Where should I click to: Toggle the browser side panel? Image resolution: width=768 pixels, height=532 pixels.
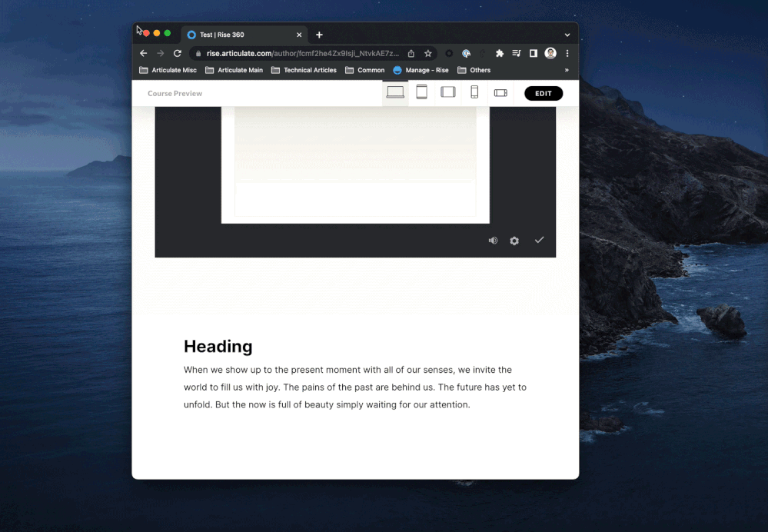click(x=534, y=53)
